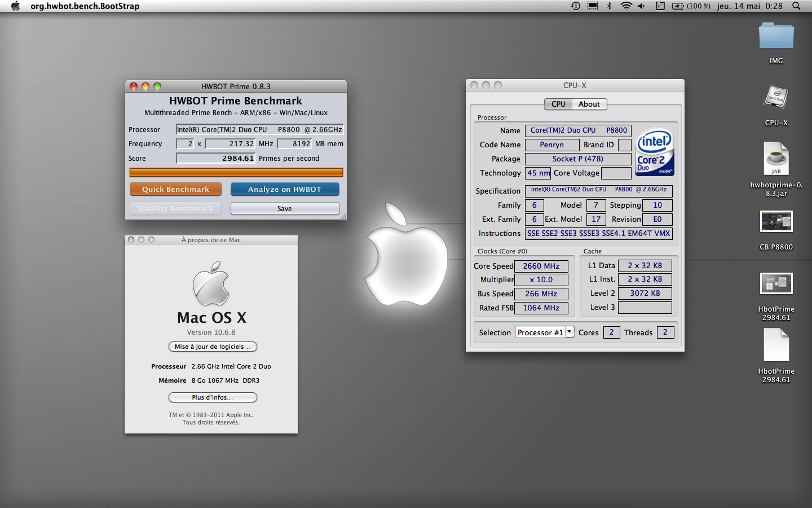Select the hwbotprime-0.8.3.jar file icon
Screen dimensions: 812x508
(x=776, y=159)
